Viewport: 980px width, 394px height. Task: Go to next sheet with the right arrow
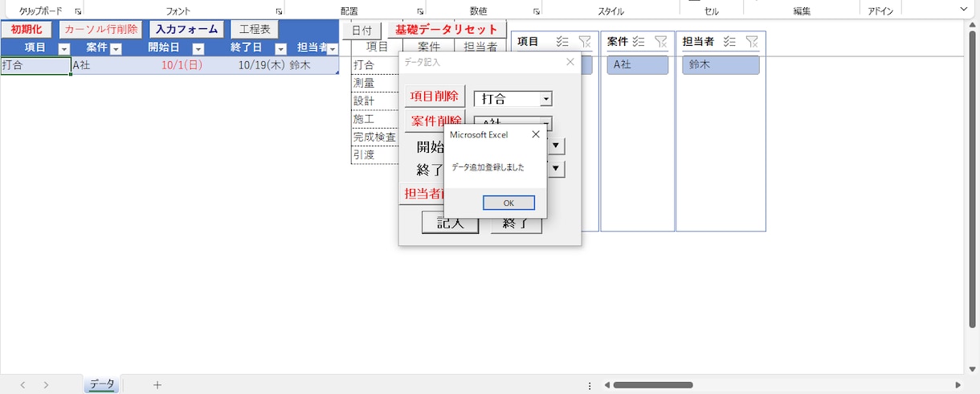point(47,385)
